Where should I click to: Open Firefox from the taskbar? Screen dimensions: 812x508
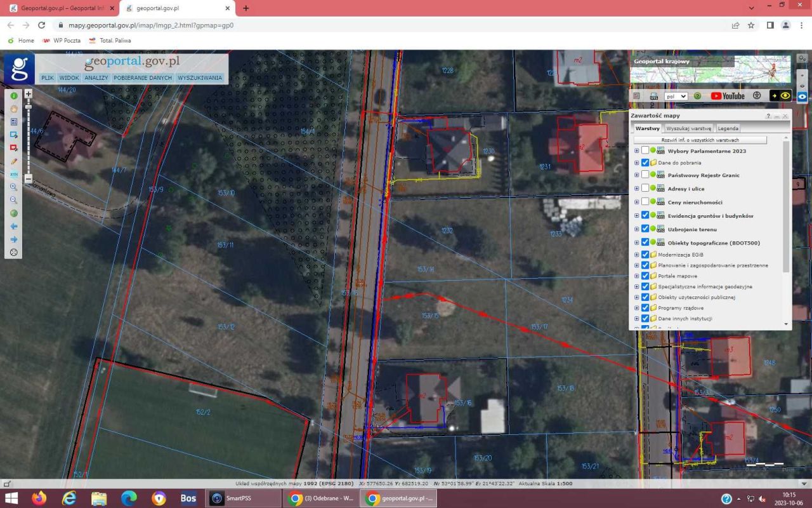39,498
